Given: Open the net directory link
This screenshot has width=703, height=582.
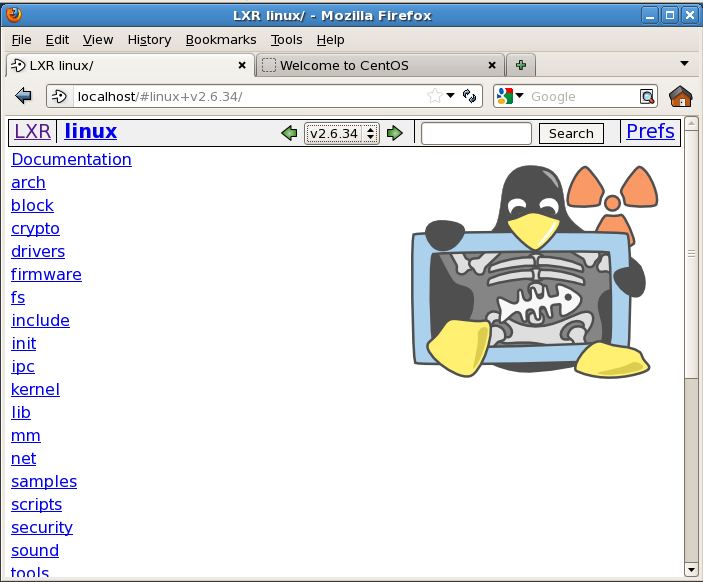Looking at the screenshot, I should click(x=24, y=459).
